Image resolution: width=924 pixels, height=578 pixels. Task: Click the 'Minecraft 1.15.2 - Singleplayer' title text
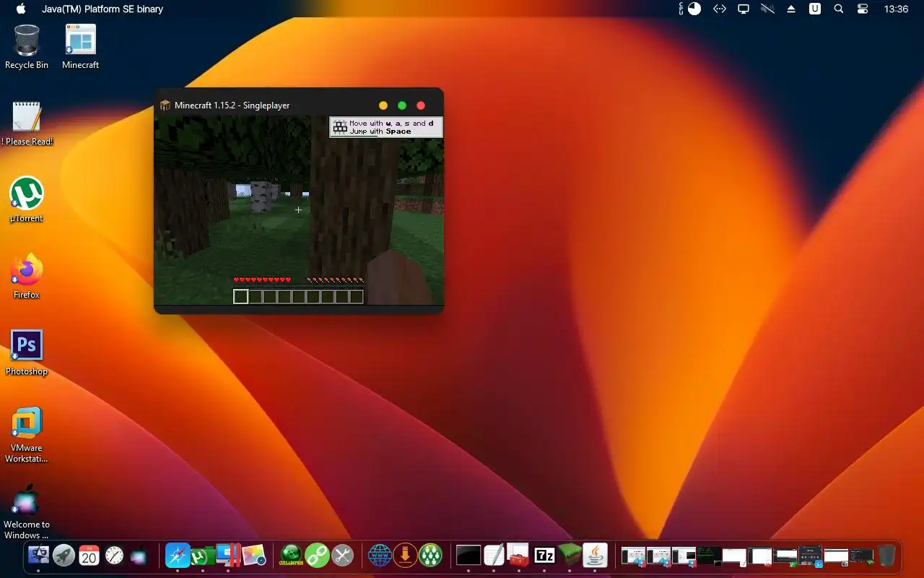[232, 105]
